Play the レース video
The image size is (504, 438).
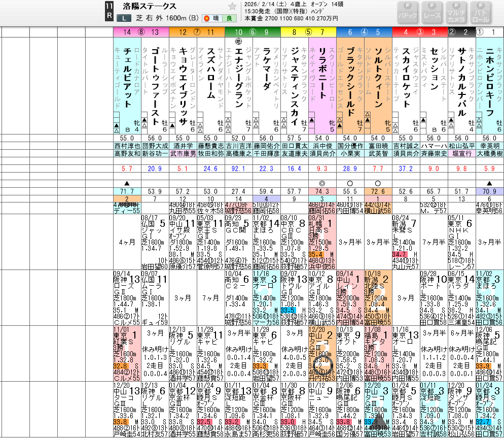pos(431,12)
